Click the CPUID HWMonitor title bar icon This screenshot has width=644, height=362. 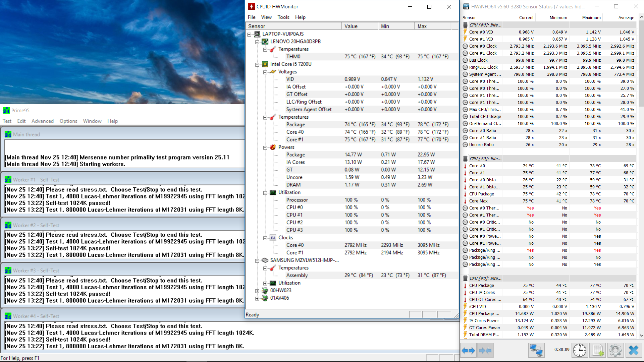click(x=251, y=6)
